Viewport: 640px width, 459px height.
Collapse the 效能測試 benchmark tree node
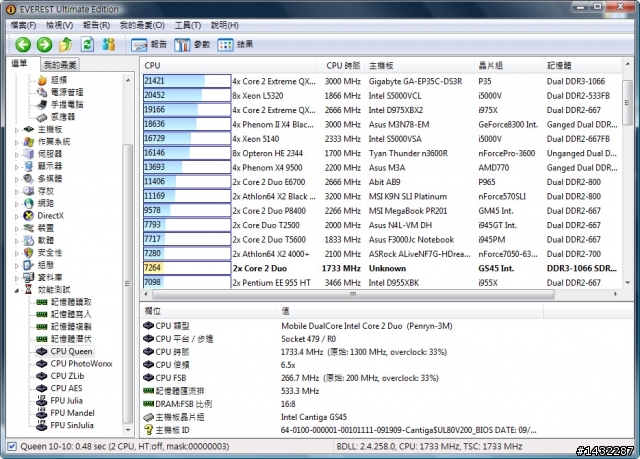17,290
